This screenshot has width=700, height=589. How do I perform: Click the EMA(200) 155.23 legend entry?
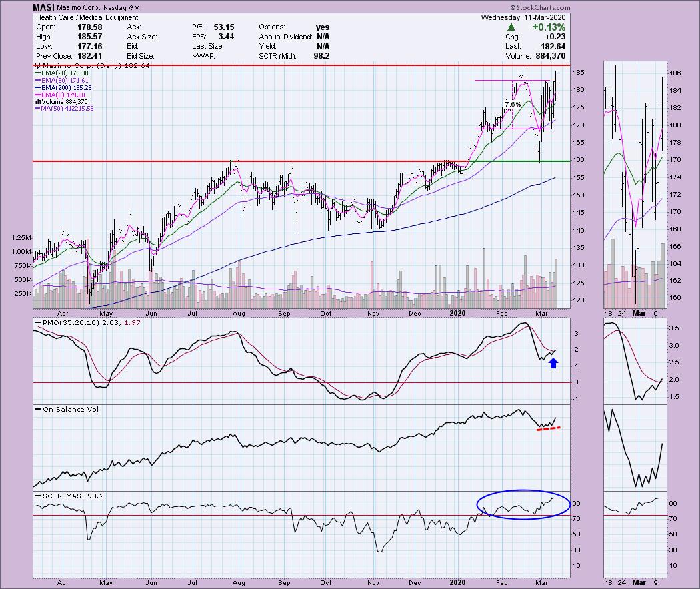(63, 88)
